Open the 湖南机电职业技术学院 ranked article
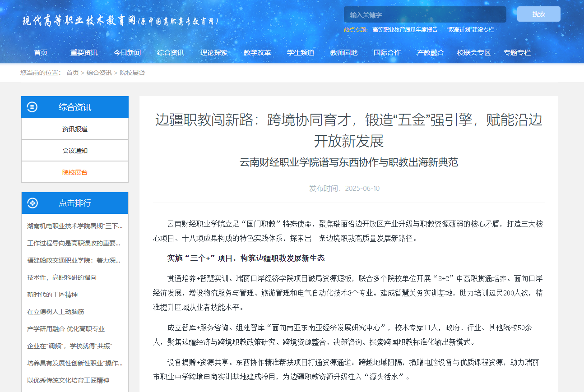The width and height of the screenshot is (584, 392). (x=74, y=226)
